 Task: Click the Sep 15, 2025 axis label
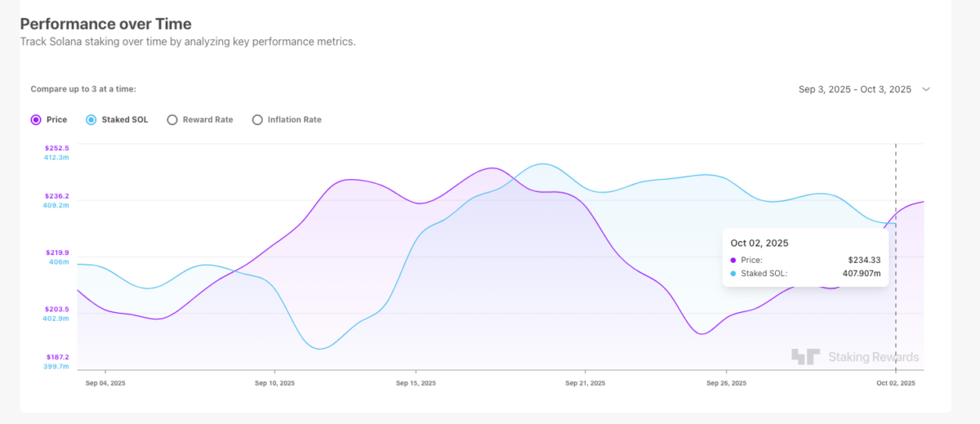pos(416,382)
